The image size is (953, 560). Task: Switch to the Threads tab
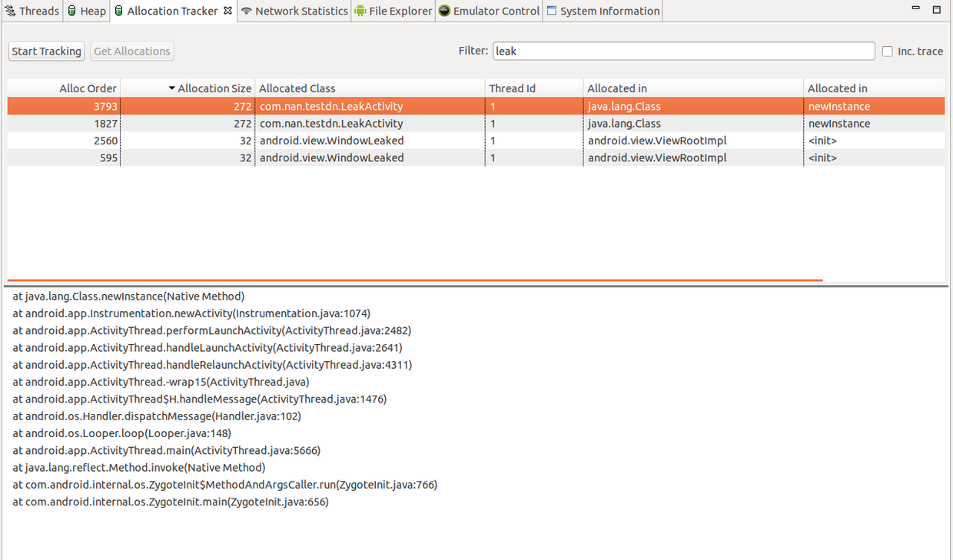tap(32, 11)
